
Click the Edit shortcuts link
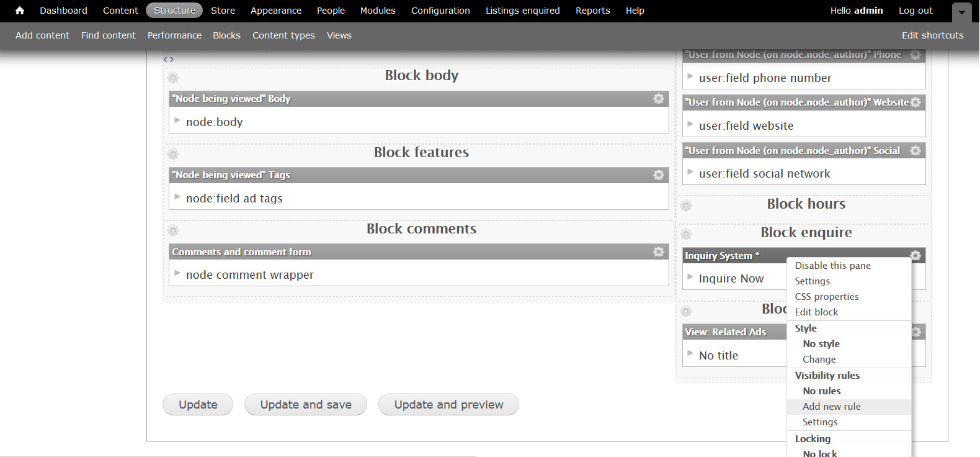(x=932, y=35)
